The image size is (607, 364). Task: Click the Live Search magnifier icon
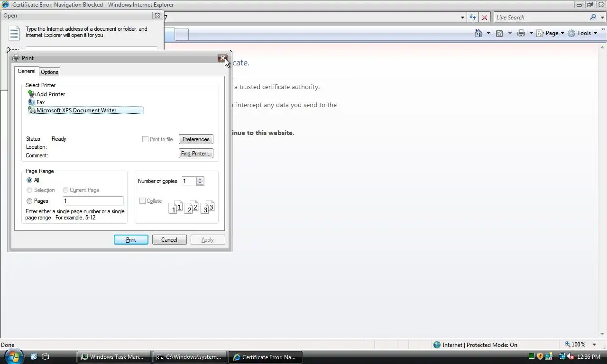tap(593, 17)
